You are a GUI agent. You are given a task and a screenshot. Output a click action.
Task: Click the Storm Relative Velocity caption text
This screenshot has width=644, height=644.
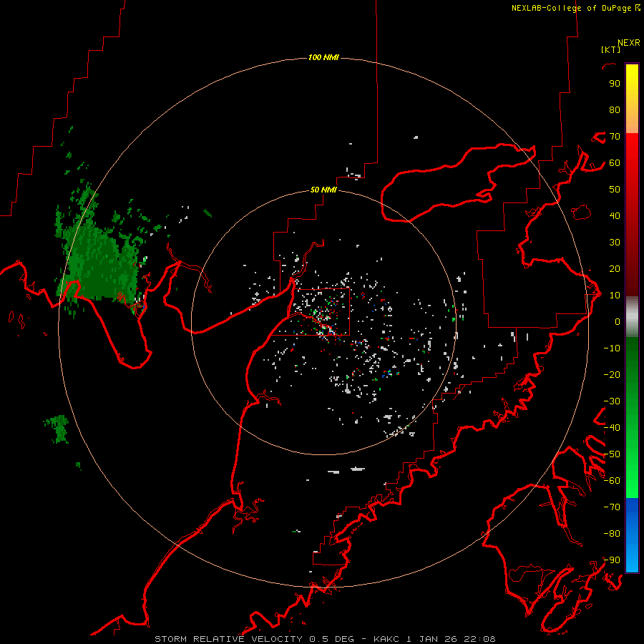coord(325,639)
